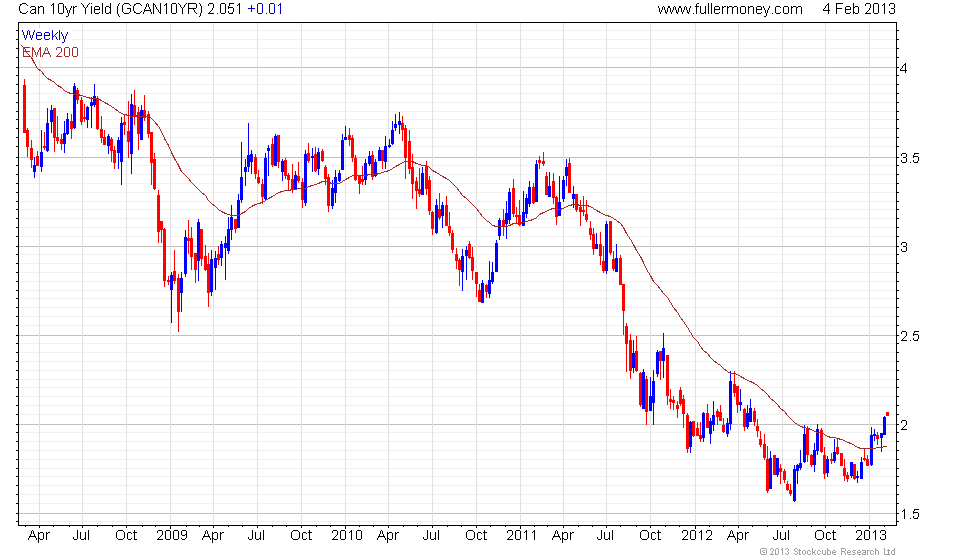Click the '© 2013 Stockcube Research Ltd' credit
This screenshot has height=560, width=980.
[x=828, y=552]
